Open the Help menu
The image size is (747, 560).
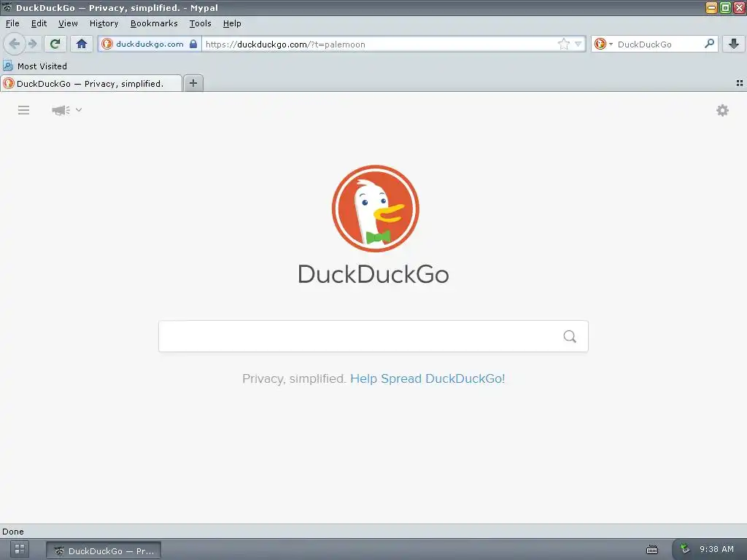coord(232,23)
